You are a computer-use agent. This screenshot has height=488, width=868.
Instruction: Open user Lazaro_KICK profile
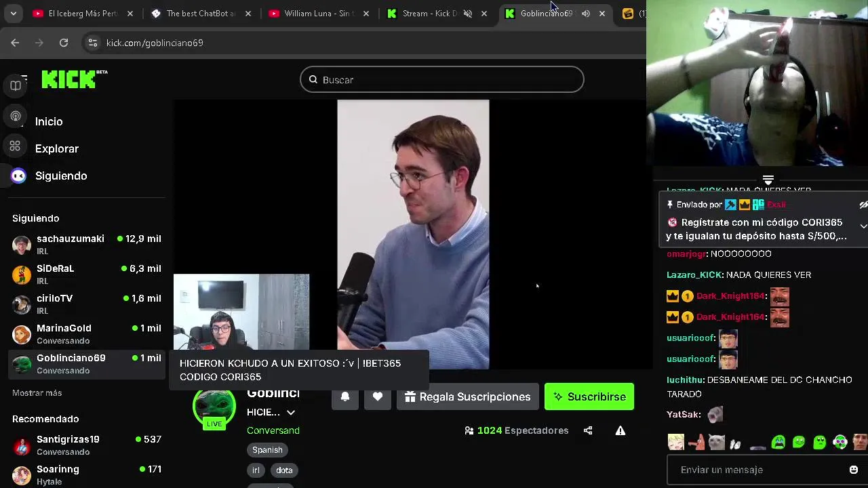coord(694,275)
